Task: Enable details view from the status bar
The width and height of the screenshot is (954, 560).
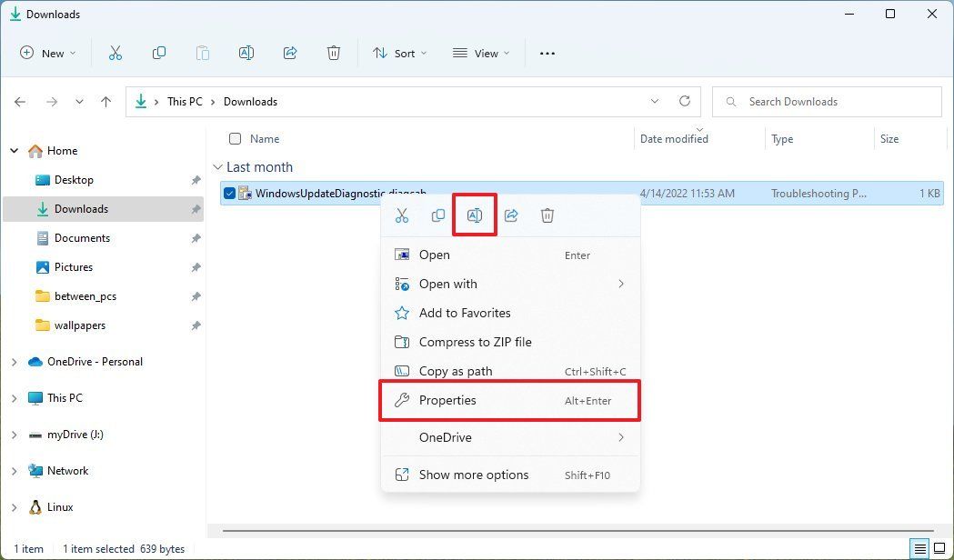Action: click(920, 548)
